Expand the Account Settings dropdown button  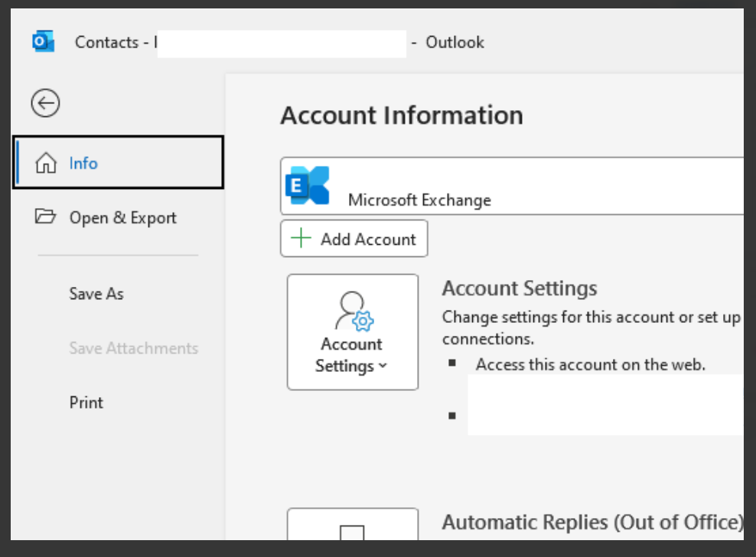click(x=353, y=332)
